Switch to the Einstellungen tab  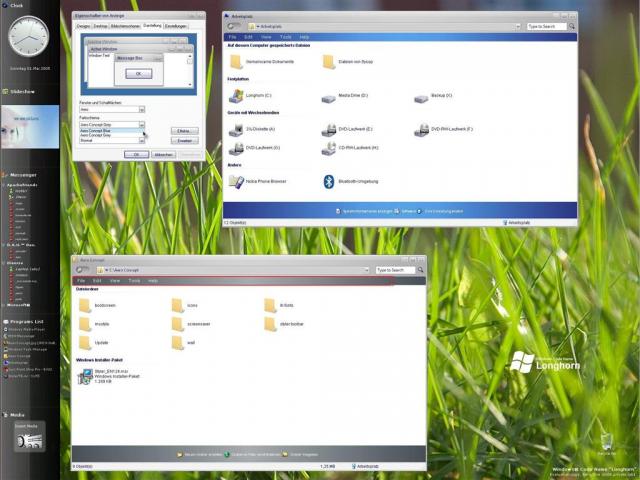pyautogui.click(x=176, y=26)
